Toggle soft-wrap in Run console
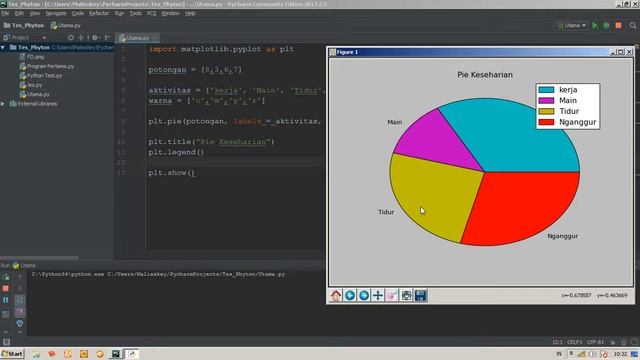This screenshot has width=640, height=360. 20,300
